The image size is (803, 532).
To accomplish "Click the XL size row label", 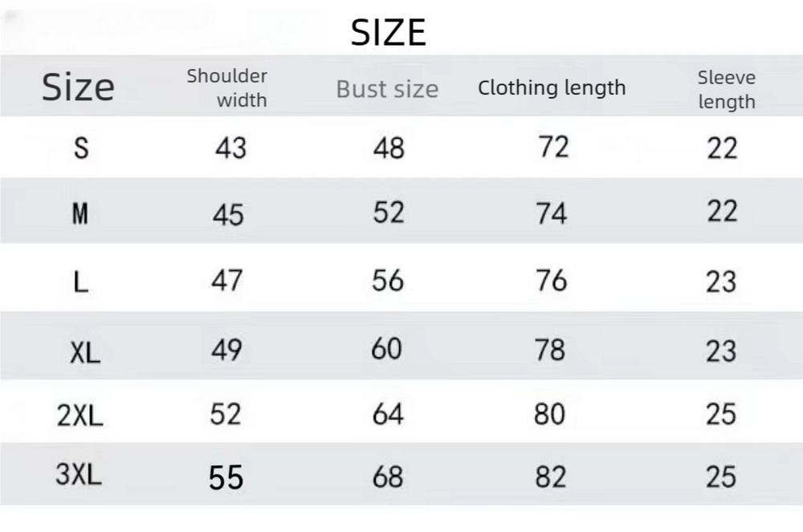I will click(84, 351).
